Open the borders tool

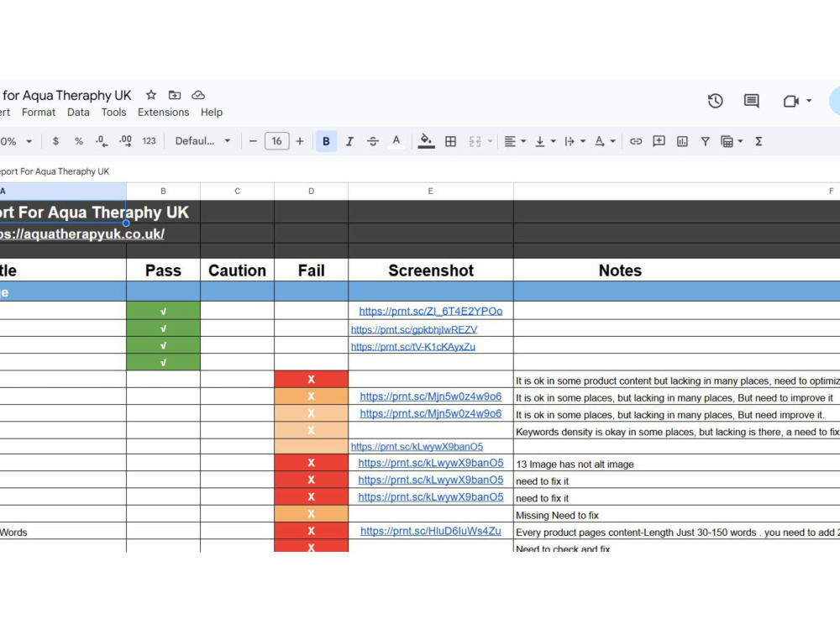click(x=450, y=141)
